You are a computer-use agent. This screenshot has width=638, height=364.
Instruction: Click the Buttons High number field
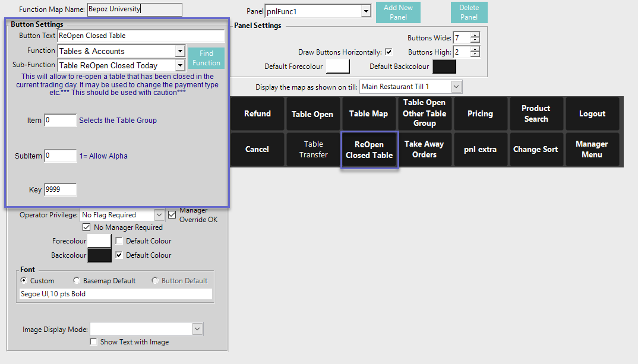[x=462, y=52]
